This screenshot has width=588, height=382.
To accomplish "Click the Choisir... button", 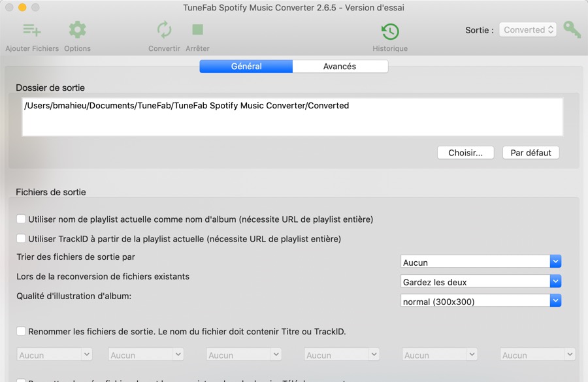I will 465,153.
